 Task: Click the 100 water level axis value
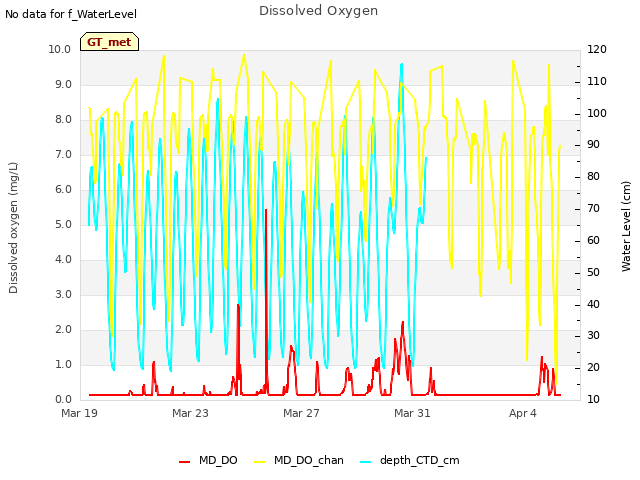(597, 113)
